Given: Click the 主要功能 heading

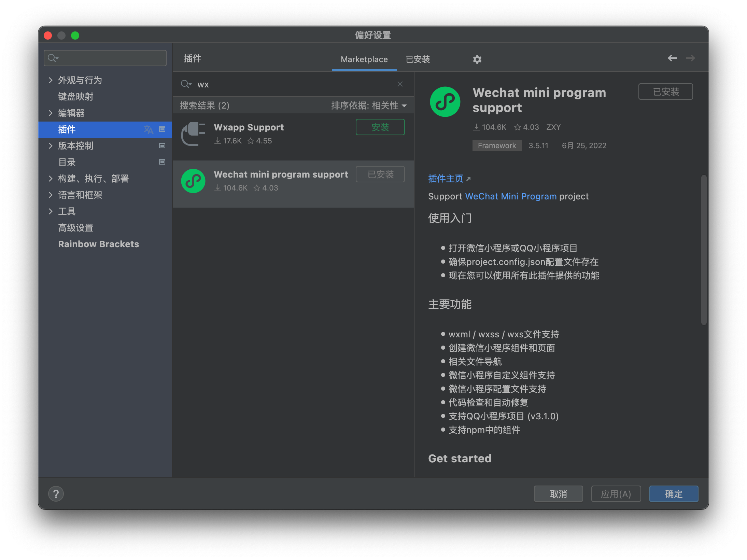Looking at the screenshot, I should pos(450,304).
